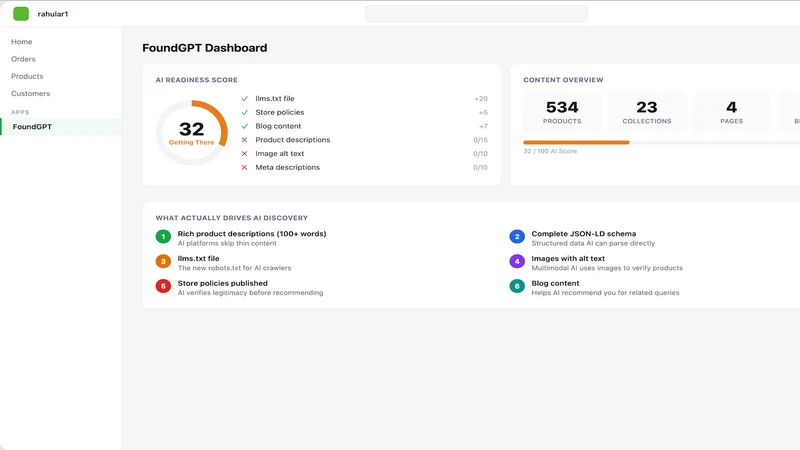The width and height of the screenshot is (800, 450).
Task: Click the 32 / 100 AI Score label
Action: (x=550, y=152)
